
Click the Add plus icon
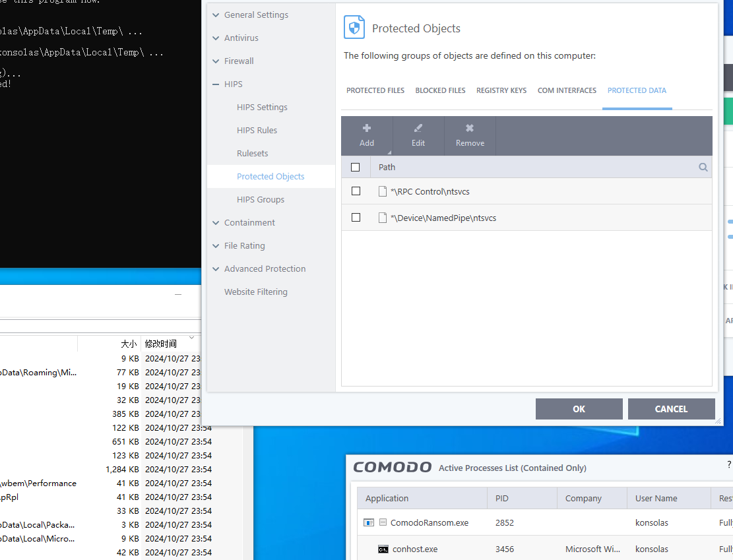[367, 127]
